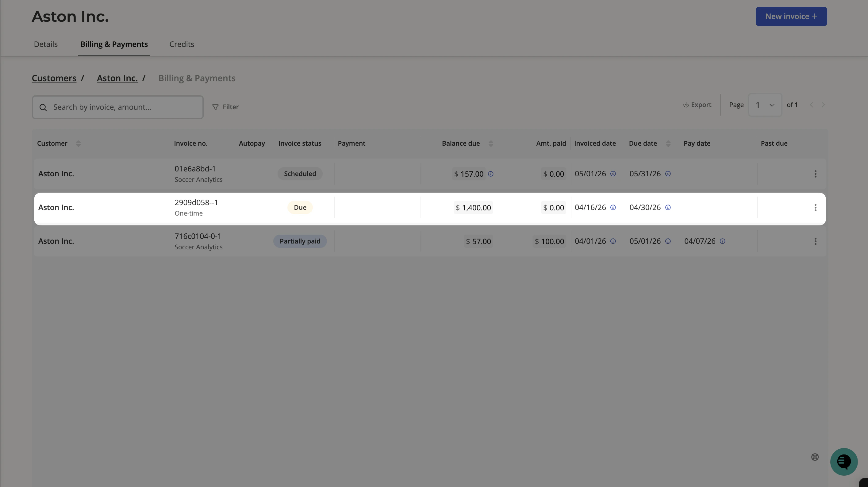The width and height of the screenshot is (868, 487).
Task: Click the info icon beside due date 04/30/26
Action: pyautogui.click(x=668, y=208)
